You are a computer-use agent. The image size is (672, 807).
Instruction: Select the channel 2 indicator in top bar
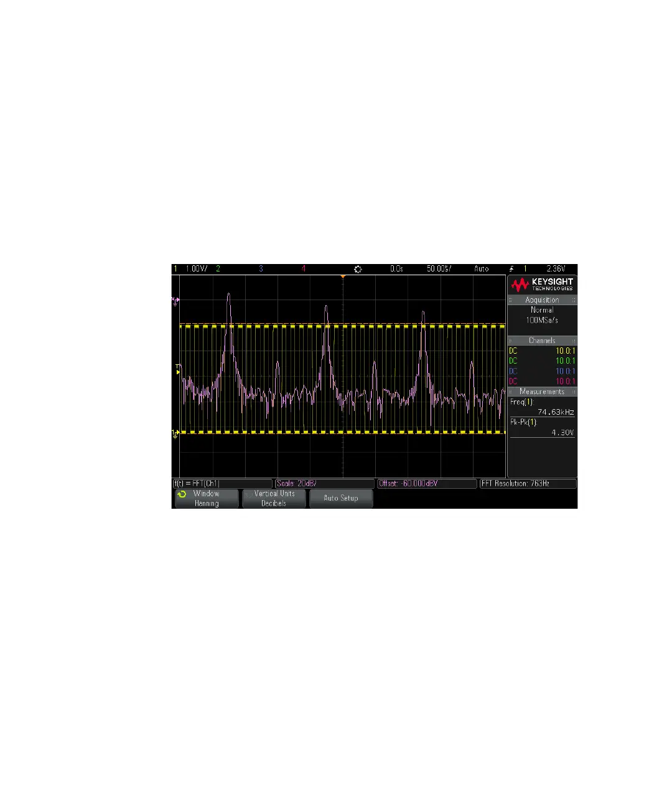(x=218, y=268)
